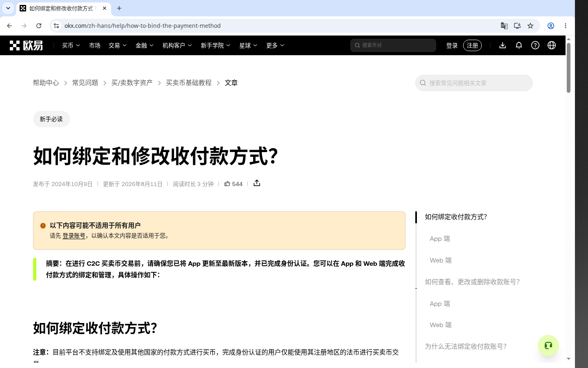Screen dimensions: 588x368
Task: Close the current browser tab
Action: coord(105,8)
